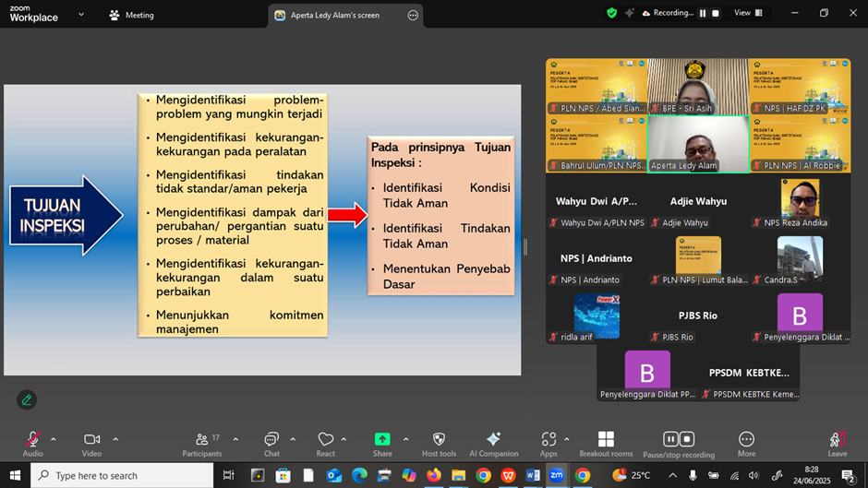Click the React heart icon
This screenshot has height=488, width=868.
coord(325,441)
